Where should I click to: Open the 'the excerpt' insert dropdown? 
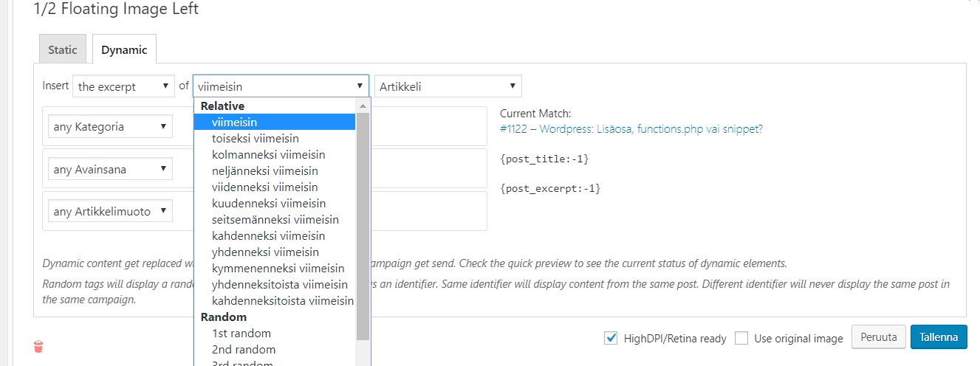(123, 86)
